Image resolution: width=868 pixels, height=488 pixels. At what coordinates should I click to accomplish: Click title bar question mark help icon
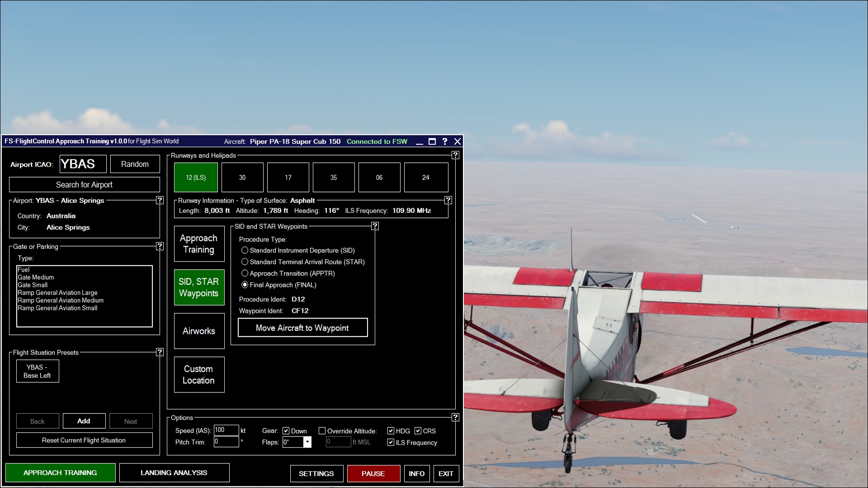click(445, 141)
